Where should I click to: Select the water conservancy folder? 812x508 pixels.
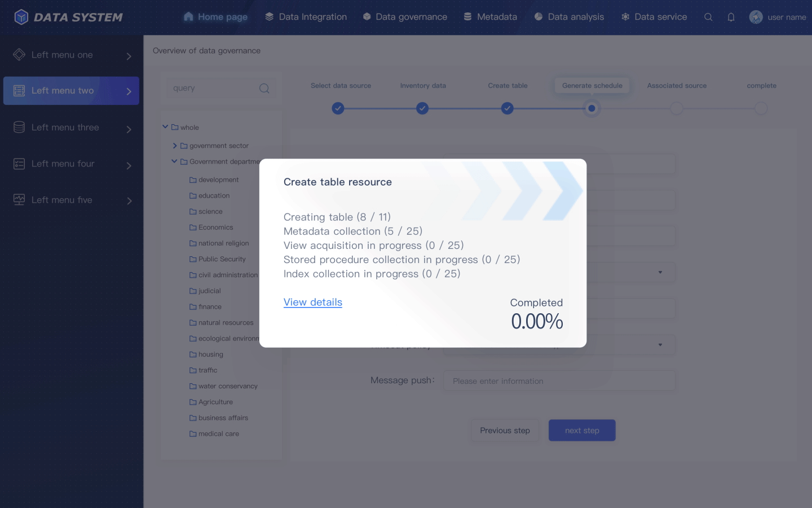tap(224, 386)
